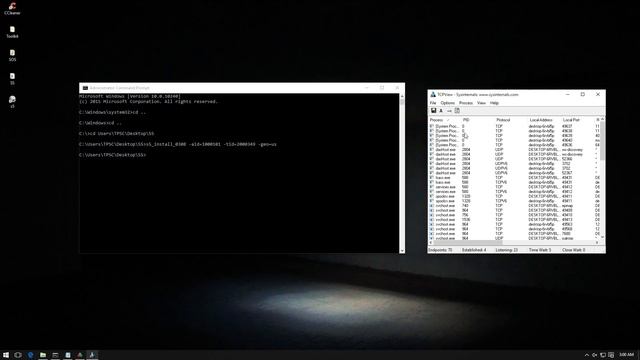
Task: Select the first spoolsv.exe row in TCPView
Action: (513, 196)
